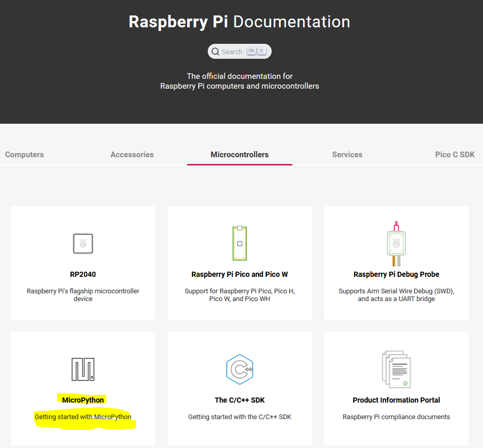The image size is (483, 448).
Task: Click the RP2040 chip icon
Action: (x=83, y=243)
